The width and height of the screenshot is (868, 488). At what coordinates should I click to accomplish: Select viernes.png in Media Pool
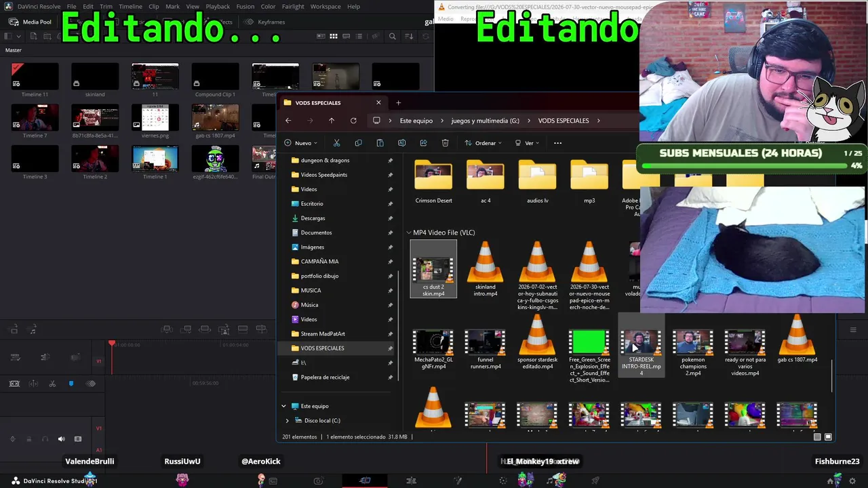155,122
